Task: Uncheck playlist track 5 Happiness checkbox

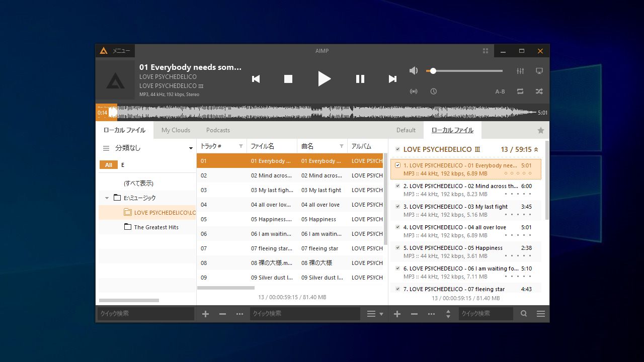Action: [x=397, y=248]
